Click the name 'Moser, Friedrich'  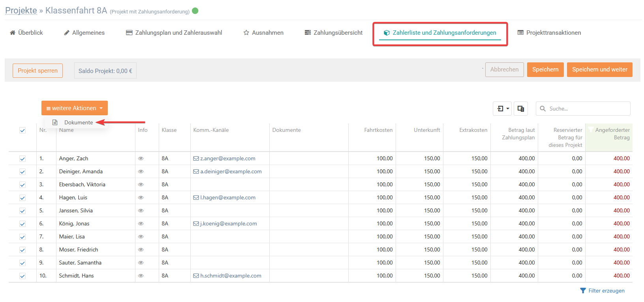[x=79, y=249]
